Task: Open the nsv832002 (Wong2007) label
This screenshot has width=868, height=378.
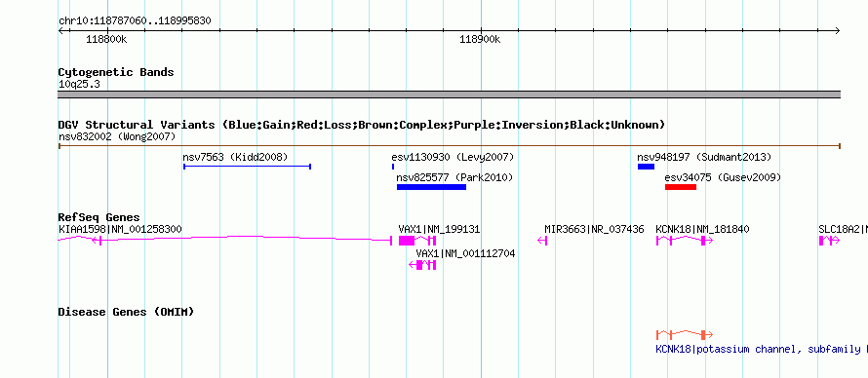Action: (x=117, y=136)
